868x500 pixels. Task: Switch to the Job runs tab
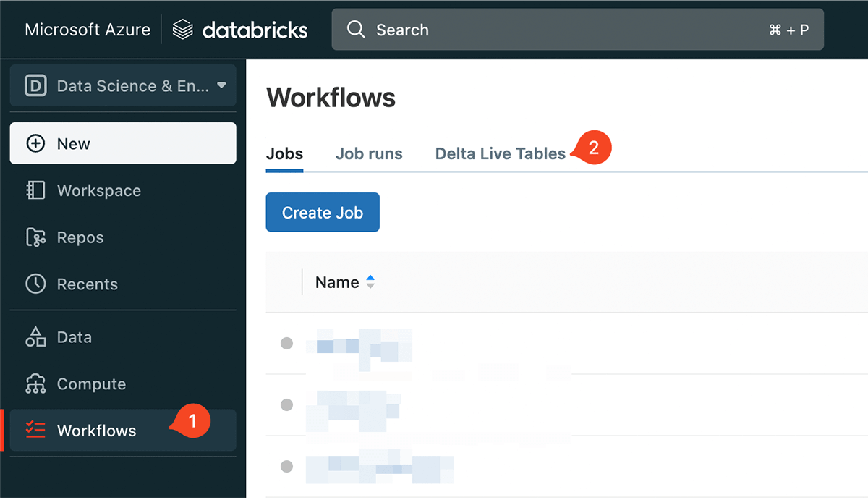[369, 153]
